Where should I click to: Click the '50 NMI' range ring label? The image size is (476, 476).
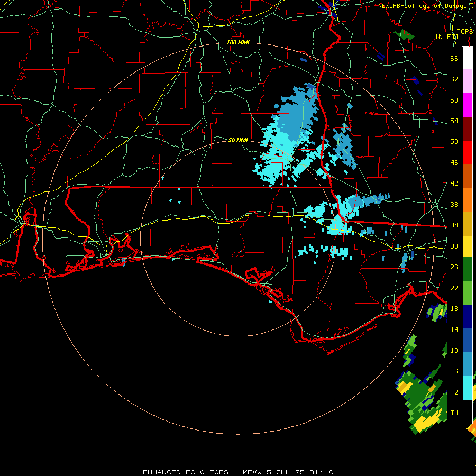[x=239, y=140]
